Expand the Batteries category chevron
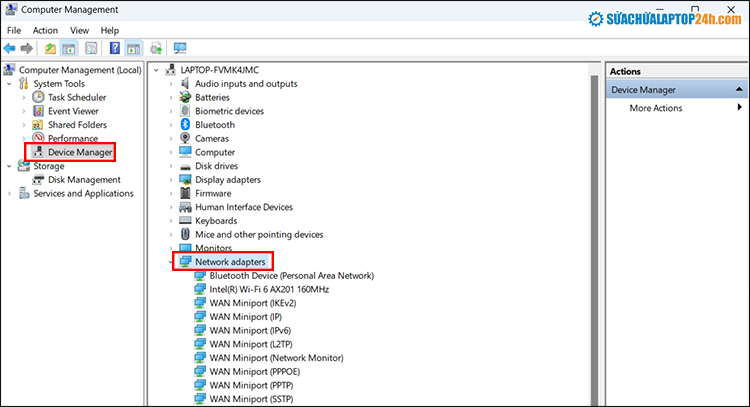The height and width of the screenshot is (407, 750). tap(171, 98)
